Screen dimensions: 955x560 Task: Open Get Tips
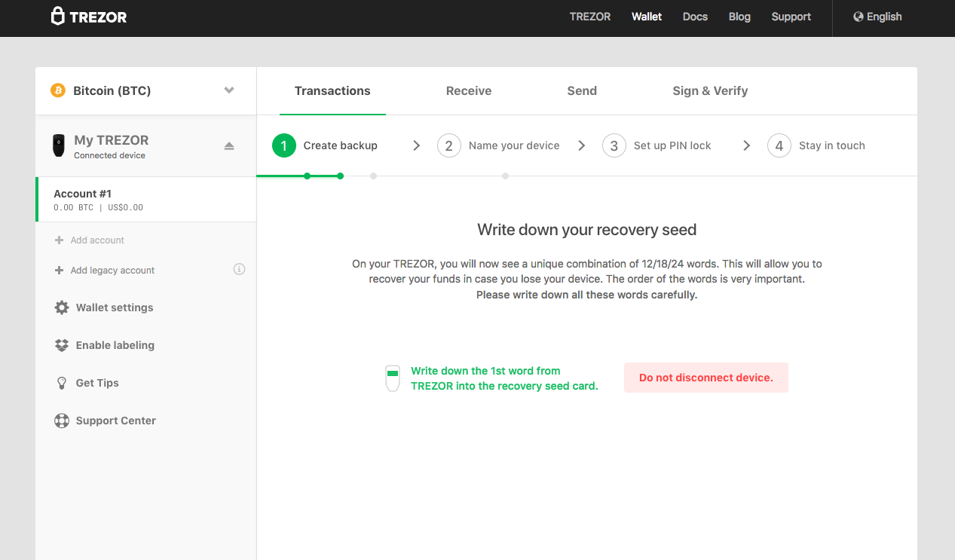point(97,383)
